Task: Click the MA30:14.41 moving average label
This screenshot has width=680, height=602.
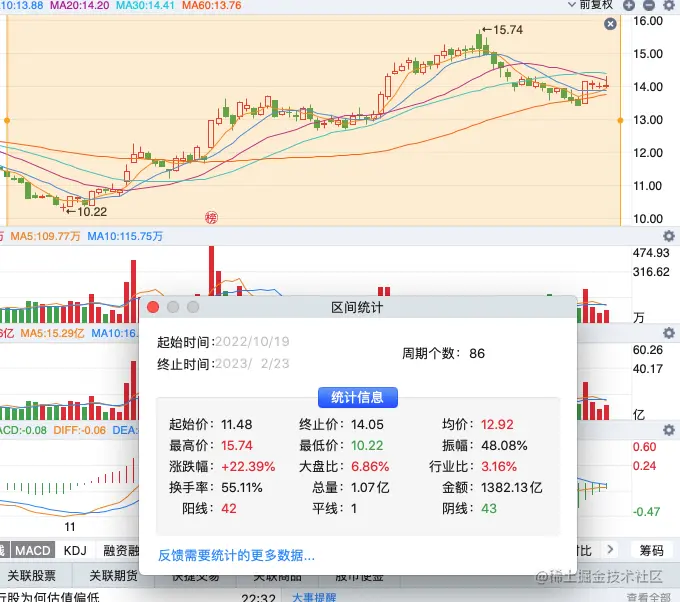Action: pos(145,5)
